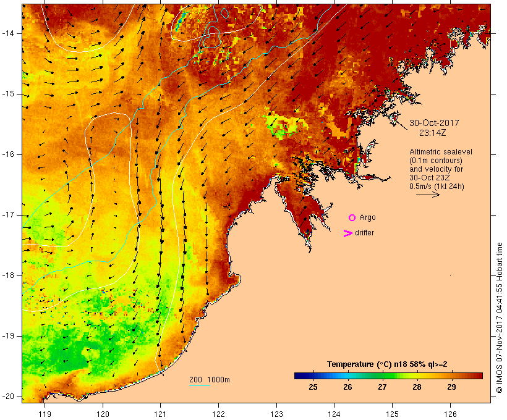The height and width of the screenshot is (420, 507).
Task: Click the '200 1000m' depth contour label
Action: 210,380
